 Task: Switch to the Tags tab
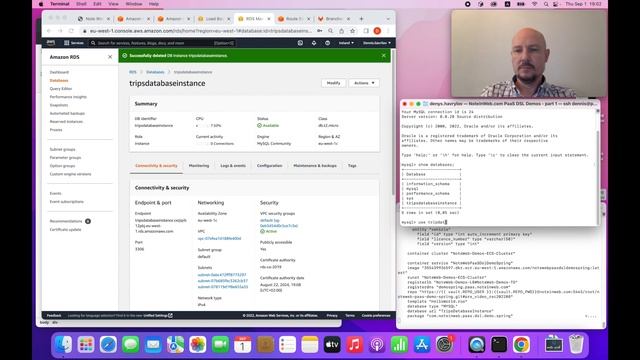point(352,166)
